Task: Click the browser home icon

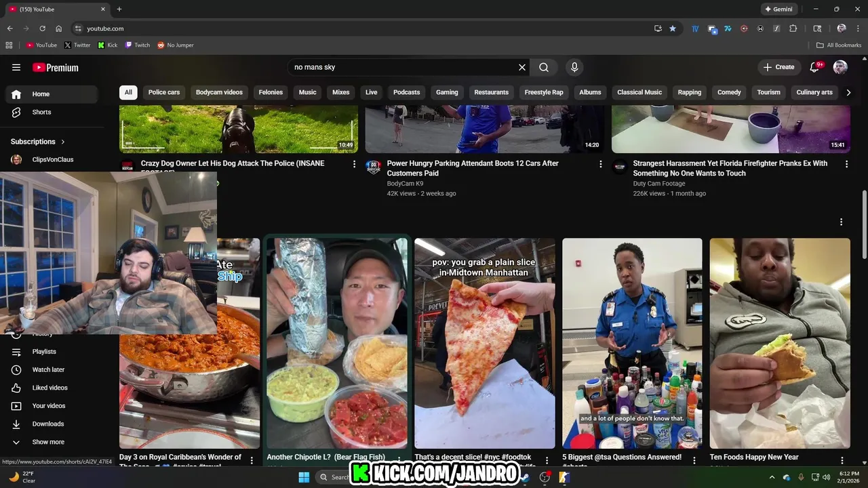Action: click(58, 28)
